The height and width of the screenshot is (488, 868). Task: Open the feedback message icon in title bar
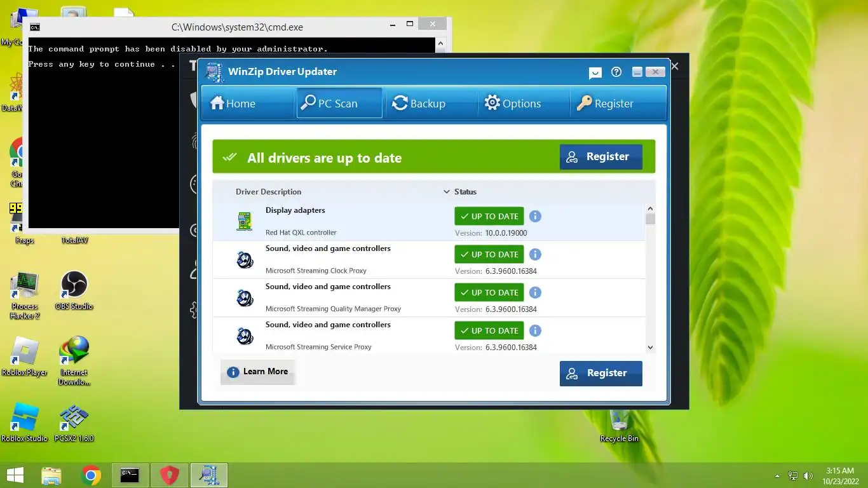click(595, 72)
